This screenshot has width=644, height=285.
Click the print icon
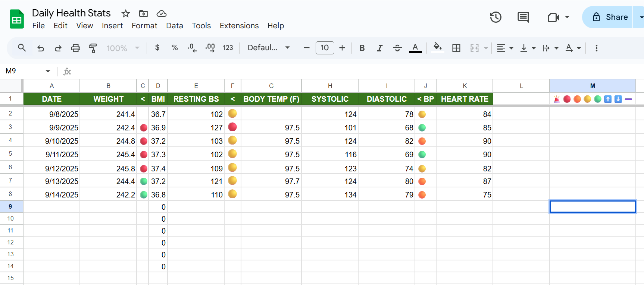(76, 48)
